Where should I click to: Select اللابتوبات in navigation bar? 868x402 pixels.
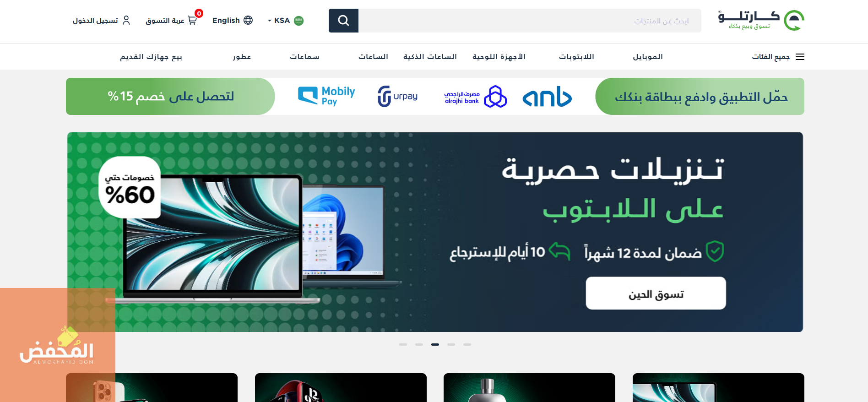(576, 57)
